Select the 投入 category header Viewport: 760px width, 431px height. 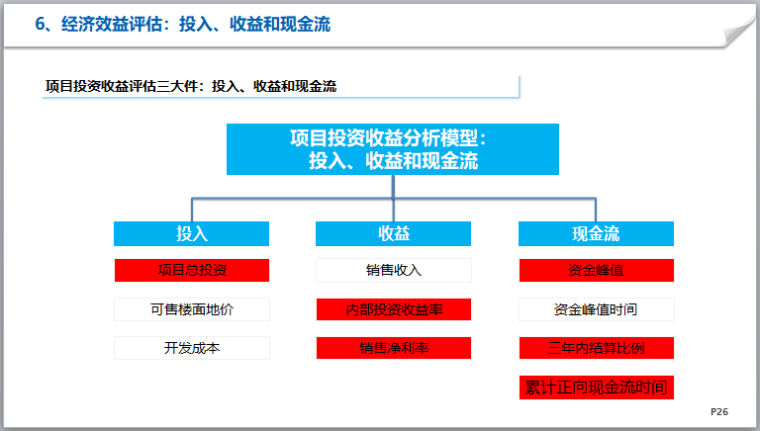point(191,234)
